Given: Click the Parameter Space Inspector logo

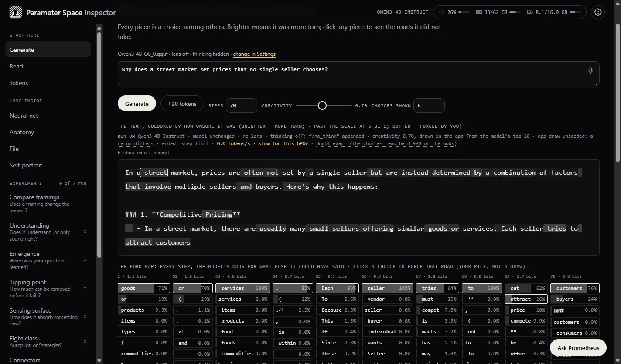Looking at the screenshot, I should (x=16, y=12).
